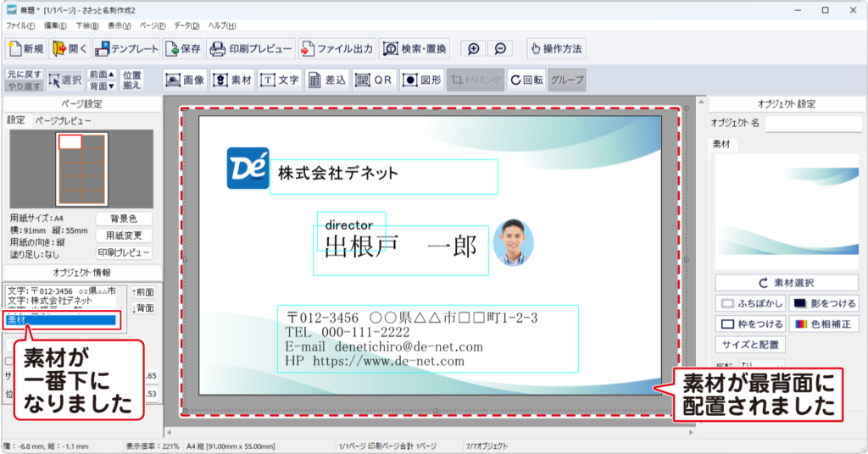This screenshot has width=868, height=454.
Task: Select the address and contact text block
Action: pos(428,339)
